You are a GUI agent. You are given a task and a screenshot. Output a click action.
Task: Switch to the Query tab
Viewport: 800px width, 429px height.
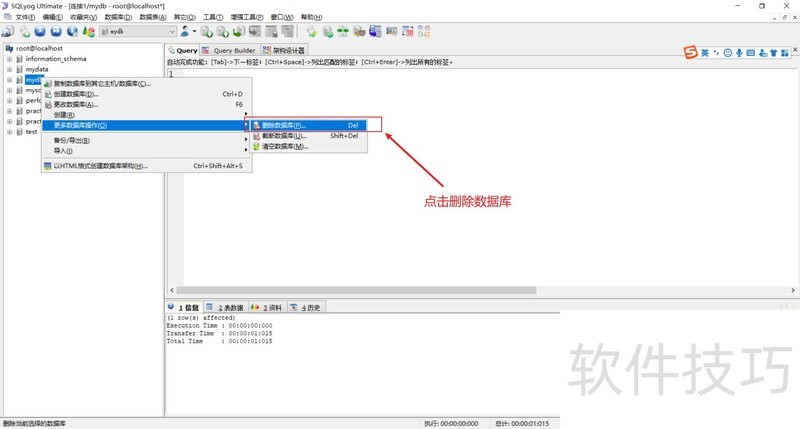tap(183, 50)
